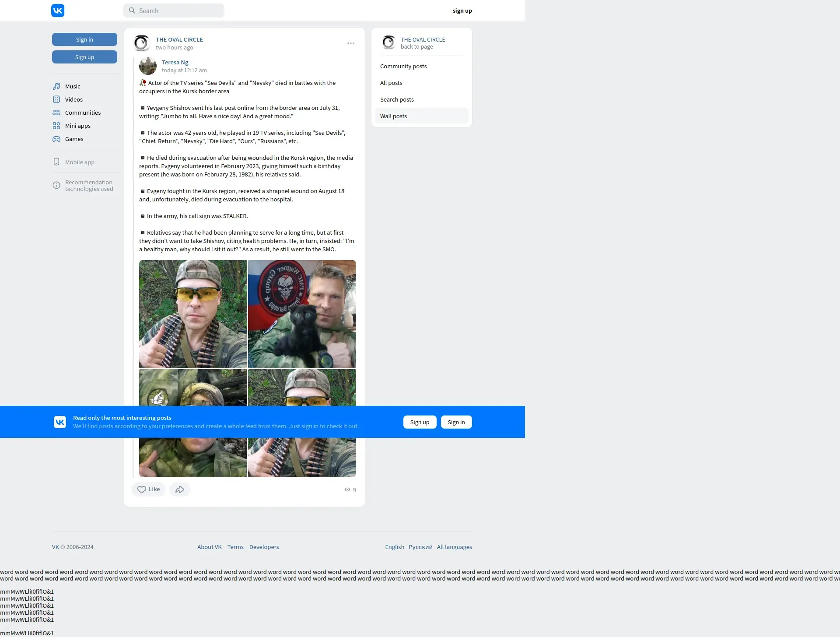Open the About VK footer link
This screenshot has width=840, height=637.
(x=210, y=547)
